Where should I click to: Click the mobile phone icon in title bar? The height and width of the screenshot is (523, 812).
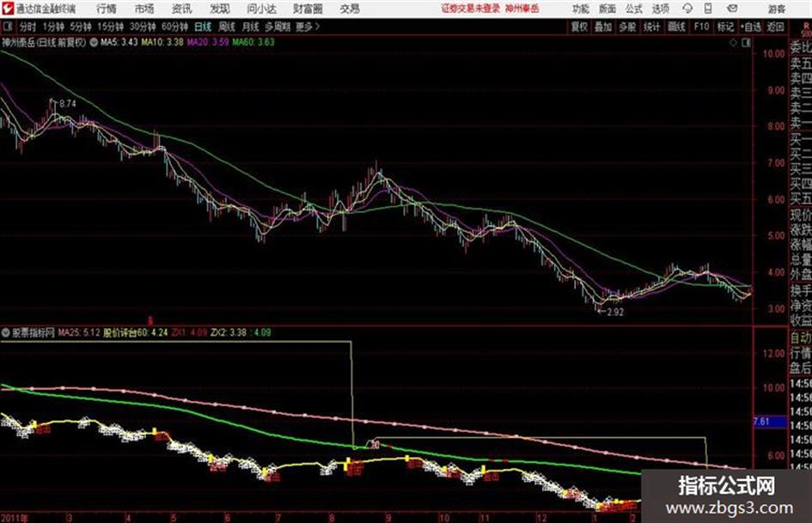(x=708, y=9)
